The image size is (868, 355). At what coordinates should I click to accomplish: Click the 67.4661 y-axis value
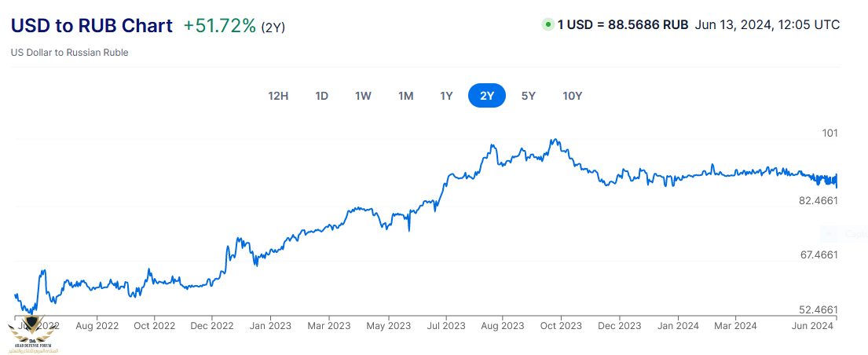point(819,254)
